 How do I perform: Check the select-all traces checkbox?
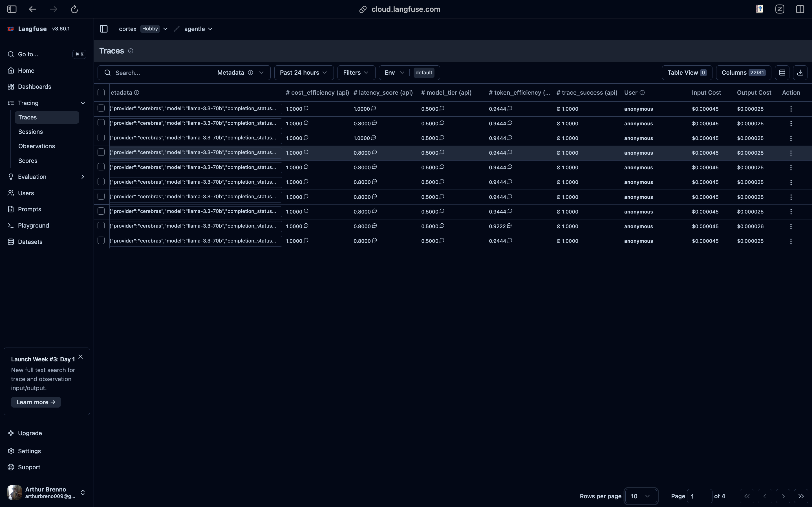(x=101, y=93)
